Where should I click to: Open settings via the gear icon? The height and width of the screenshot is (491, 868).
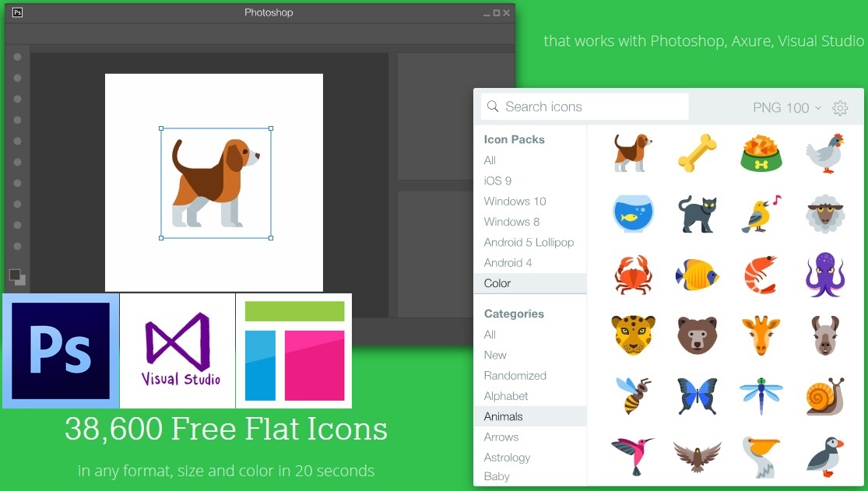[x=840, y=108]
